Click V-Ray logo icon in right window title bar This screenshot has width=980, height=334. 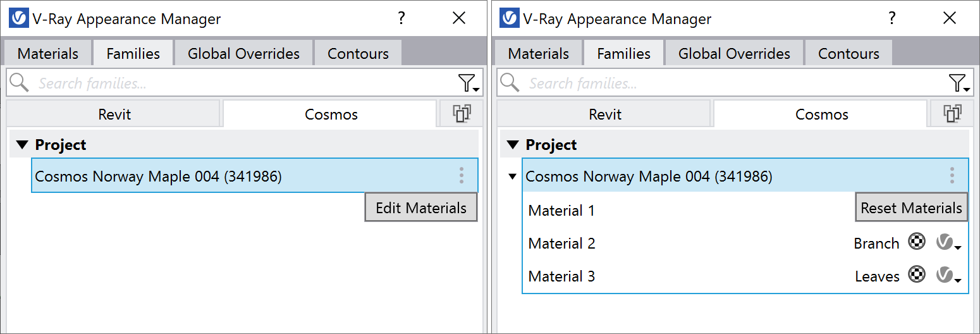point(510,18)
